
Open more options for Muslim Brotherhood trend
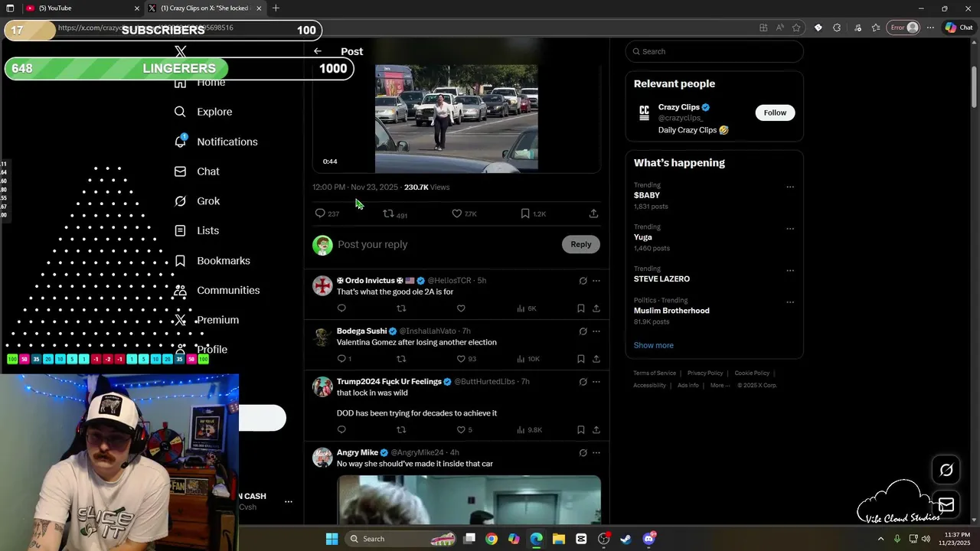[x=790, y=302]
